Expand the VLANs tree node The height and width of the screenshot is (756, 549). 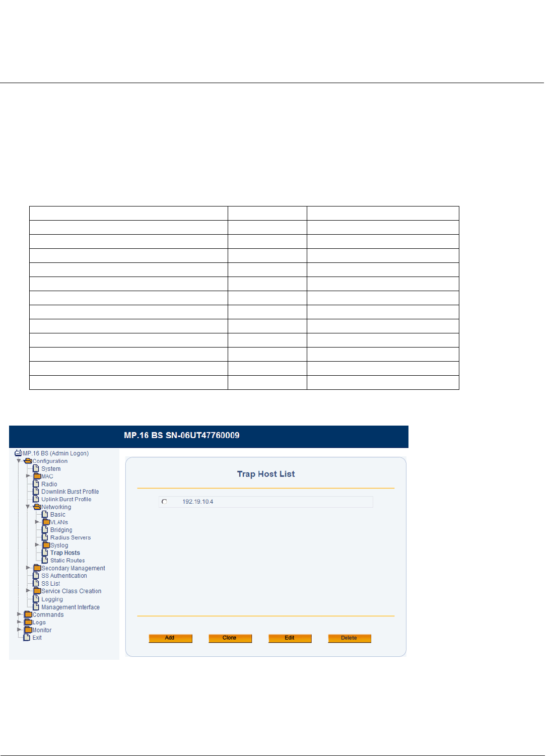37,522
